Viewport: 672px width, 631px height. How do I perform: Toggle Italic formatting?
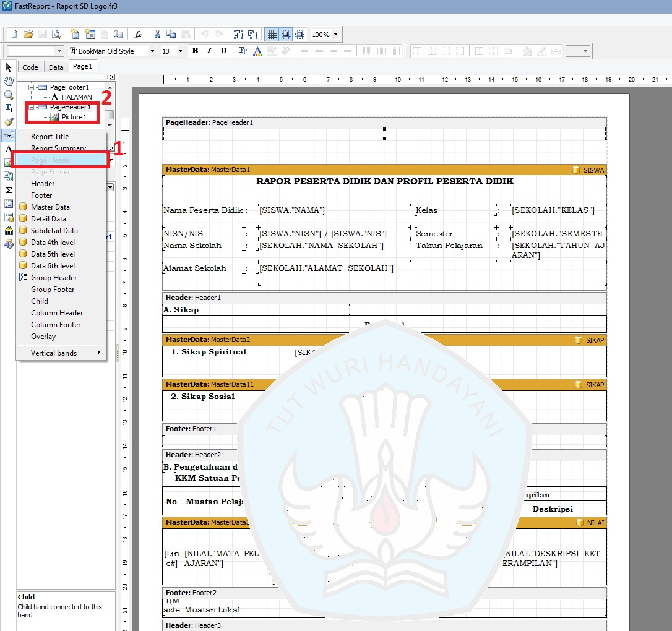click(209, 51)
